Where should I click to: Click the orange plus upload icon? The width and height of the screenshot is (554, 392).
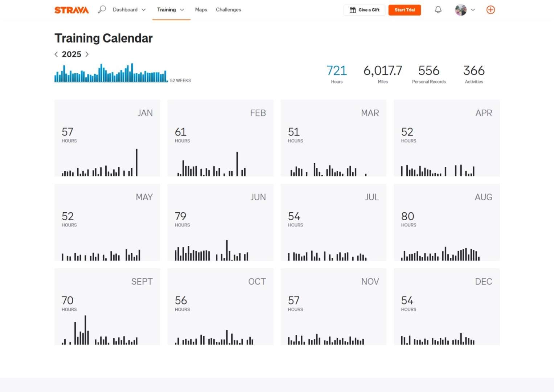491,10
